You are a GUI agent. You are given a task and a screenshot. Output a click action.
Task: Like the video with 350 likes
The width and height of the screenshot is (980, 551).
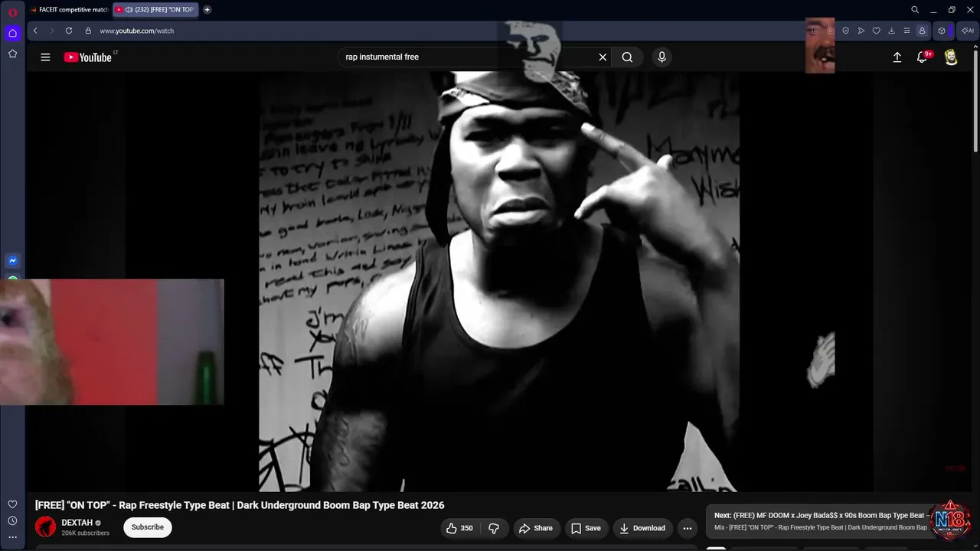tap(459, 528)
